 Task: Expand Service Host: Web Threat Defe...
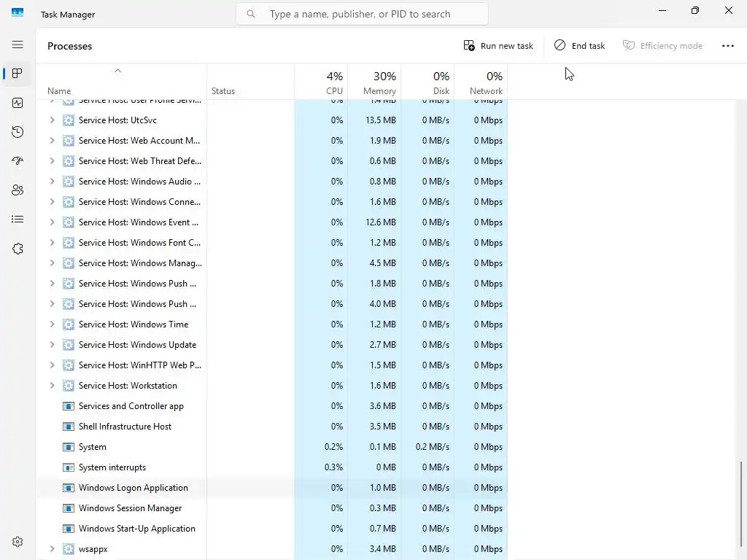[52, 161]
